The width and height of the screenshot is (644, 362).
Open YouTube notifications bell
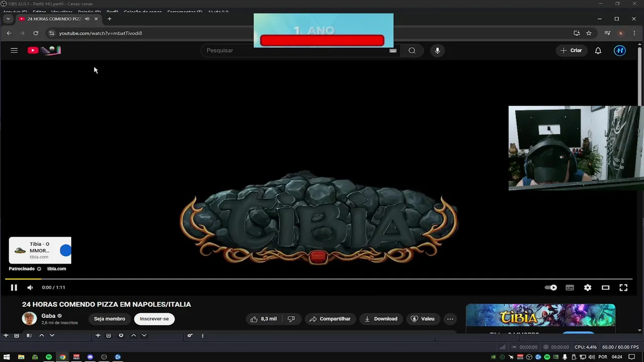(x=598, y=50)
